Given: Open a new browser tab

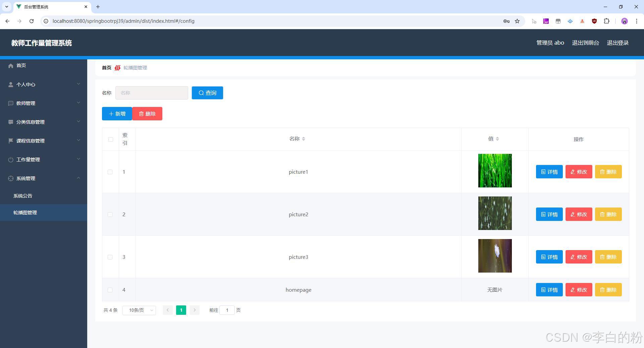Looking at the screenshot, I should coord(98,7).
